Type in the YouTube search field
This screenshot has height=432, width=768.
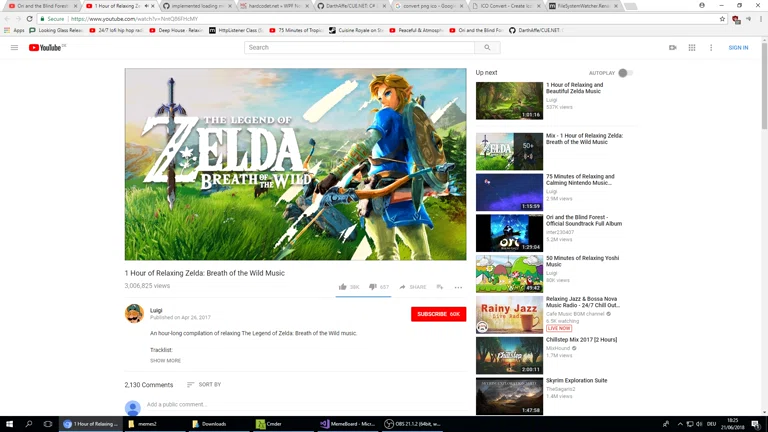(x=360, y=47)
